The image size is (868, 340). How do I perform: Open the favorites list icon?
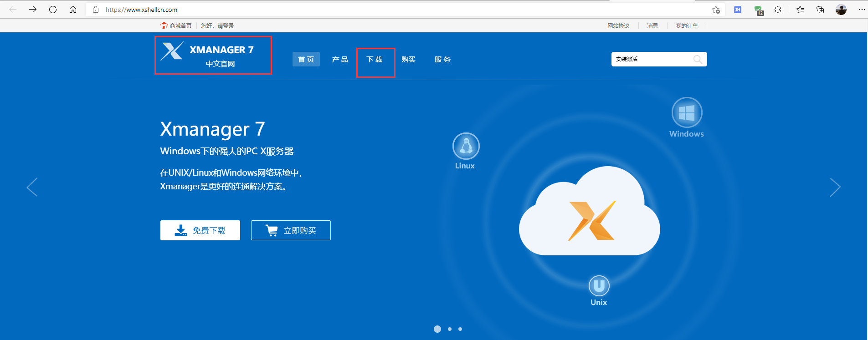pyautogui.click(x=800, y=10)
